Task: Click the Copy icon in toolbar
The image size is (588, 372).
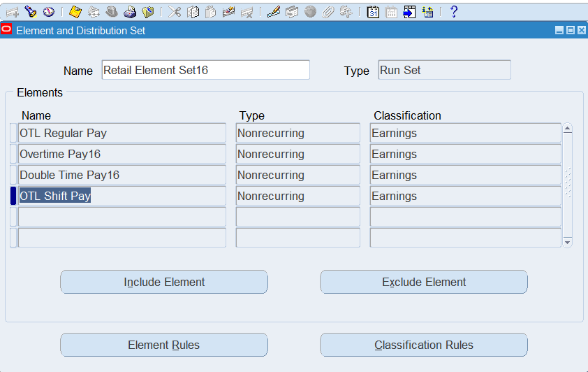Action: (193, 12)
